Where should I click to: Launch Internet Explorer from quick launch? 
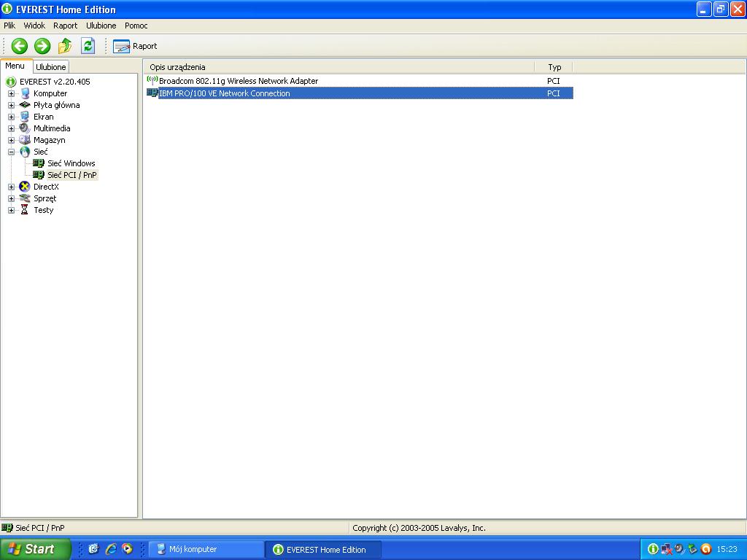pos(111,549)
